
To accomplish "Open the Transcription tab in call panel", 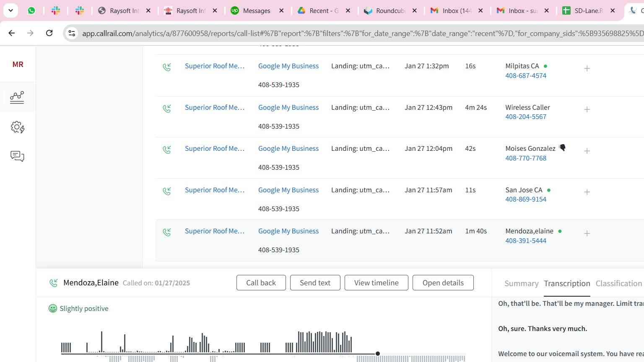I will click(567, 284).
